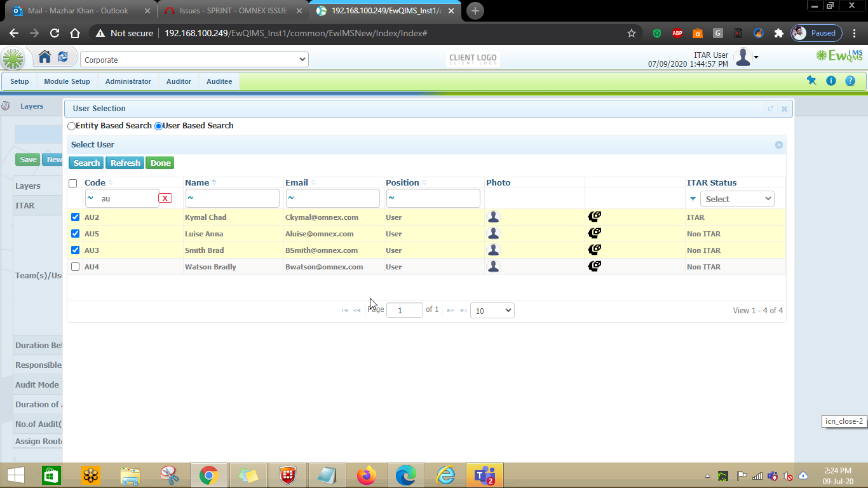Reload the page in Chrome

click(x=55, y=33)
